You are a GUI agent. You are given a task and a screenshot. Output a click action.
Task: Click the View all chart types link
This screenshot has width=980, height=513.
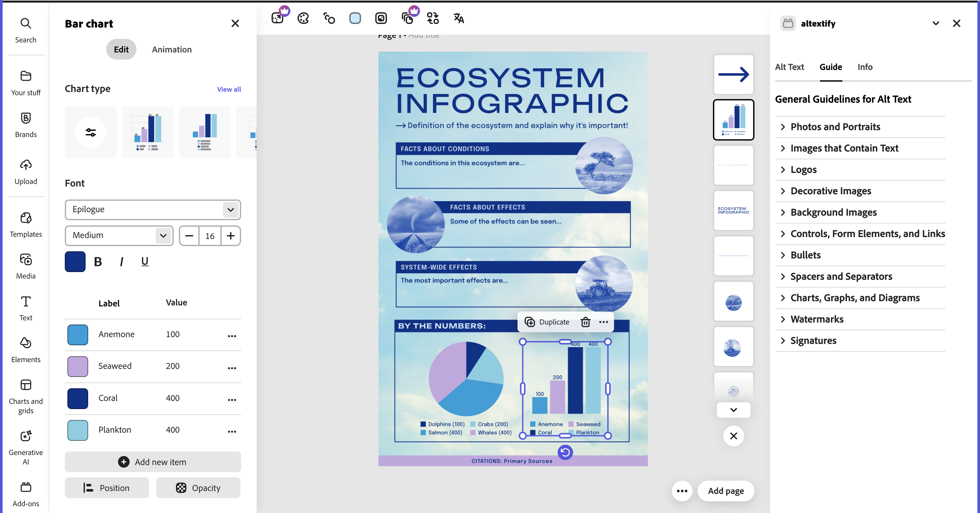point(229,89)
